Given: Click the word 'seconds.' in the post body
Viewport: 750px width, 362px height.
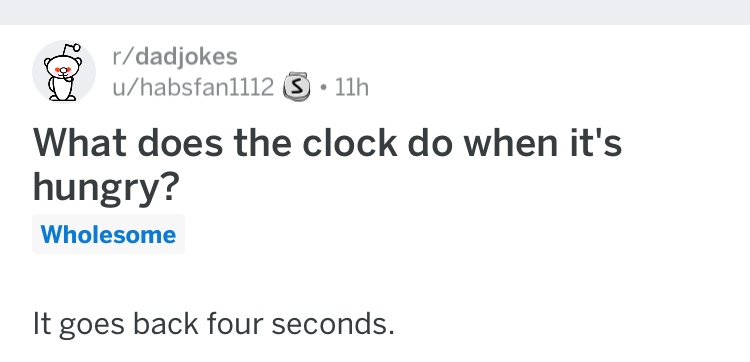Looking at the screenshot, I should [333, 324].
